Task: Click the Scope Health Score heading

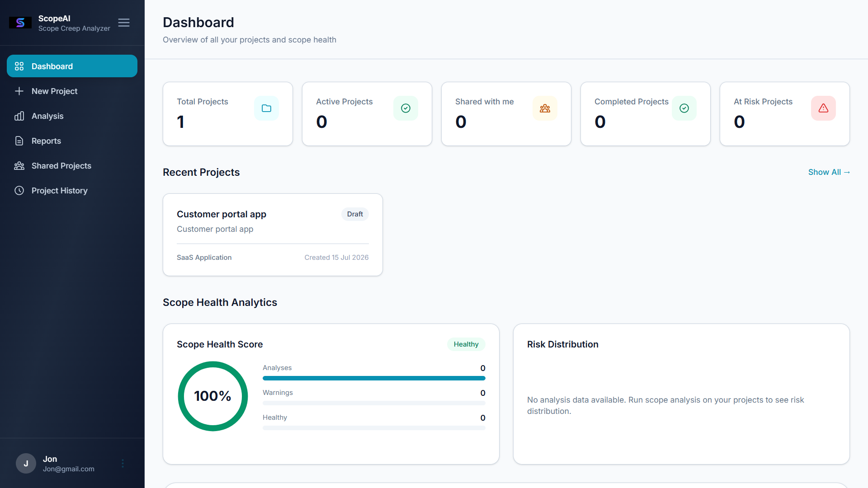Action: (220, 344)
